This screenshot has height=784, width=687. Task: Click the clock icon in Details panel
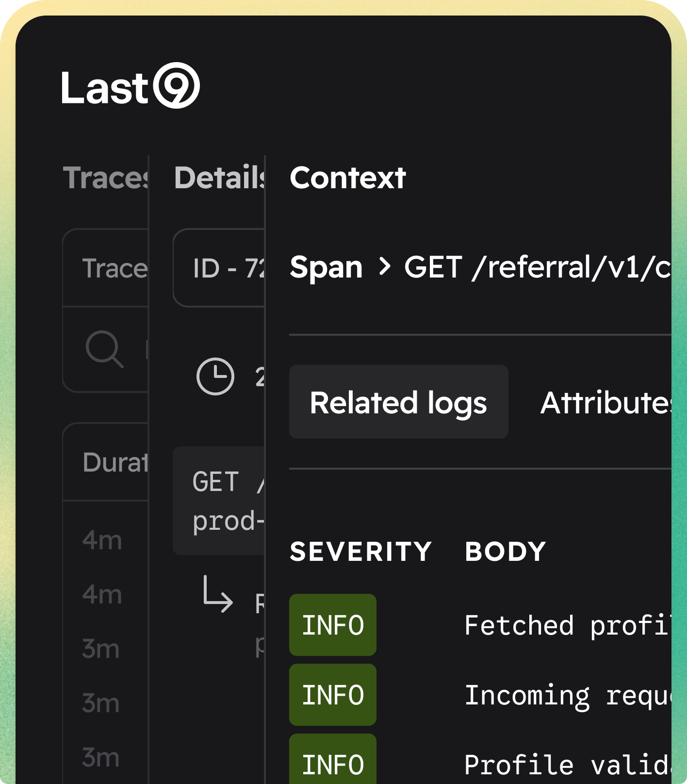click(x=215, y=376)
